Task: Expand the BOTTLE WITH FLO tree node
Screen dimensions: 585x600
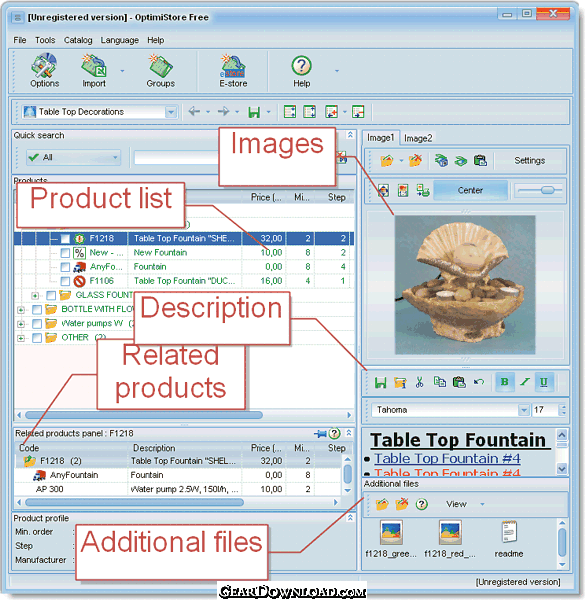Action: click(21, 310)
